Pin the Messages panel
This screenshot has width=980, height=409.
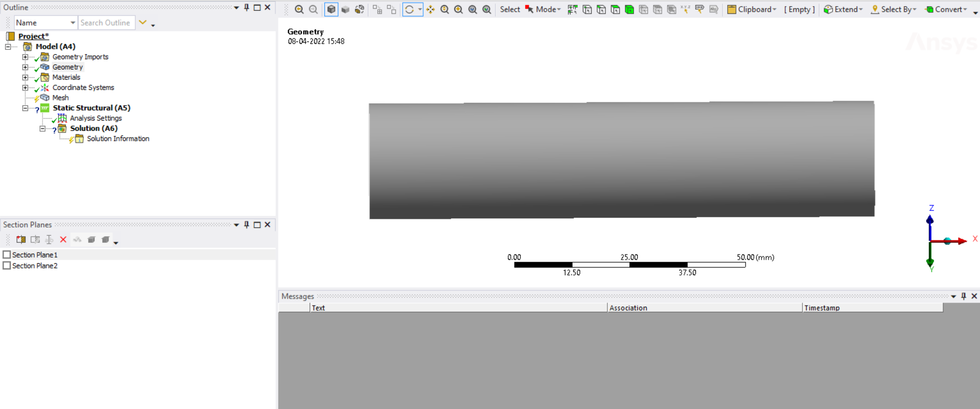[964, 296]
